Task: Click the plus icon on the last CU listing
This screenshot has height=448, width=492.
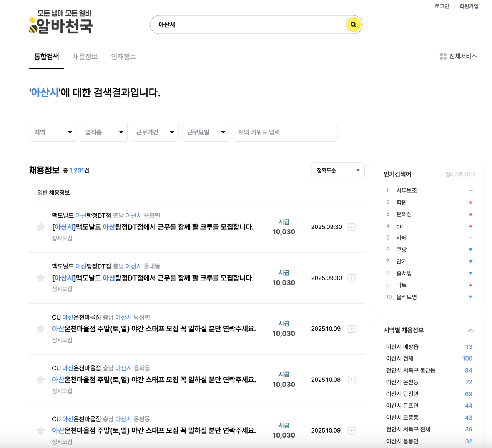Action: click(351, 430)
